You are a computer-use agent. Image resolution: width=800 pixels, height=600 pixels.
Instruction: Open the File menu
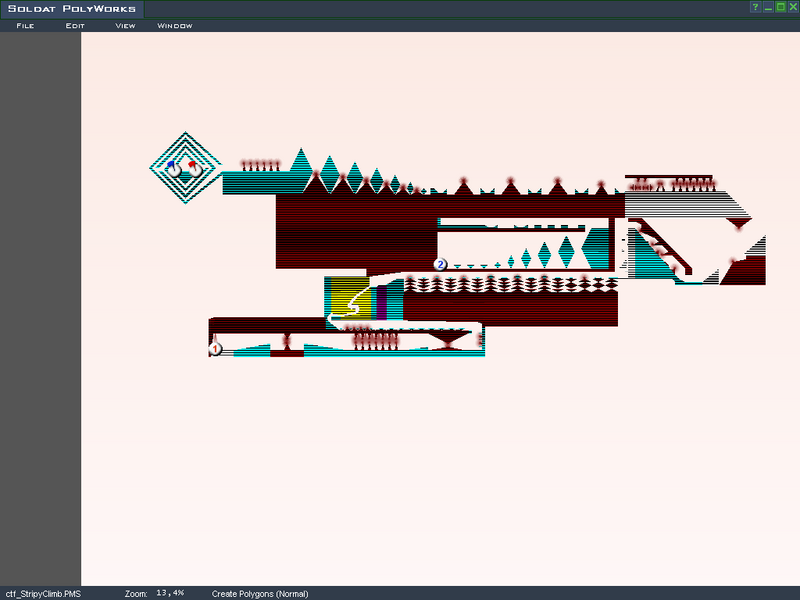tap(25, 26)
